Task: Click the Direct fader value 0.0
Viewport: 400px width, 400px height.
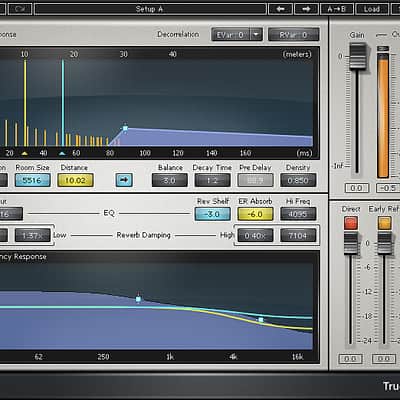Action: tap(351, 359)
